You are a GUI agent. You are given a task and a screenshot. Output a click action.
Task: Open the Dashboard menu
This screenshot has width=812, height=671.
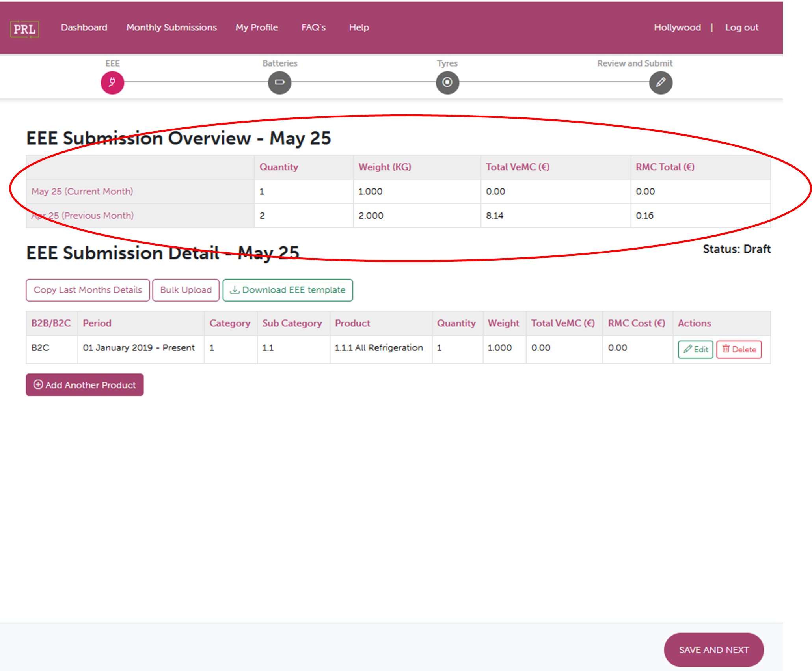[84, 28]
